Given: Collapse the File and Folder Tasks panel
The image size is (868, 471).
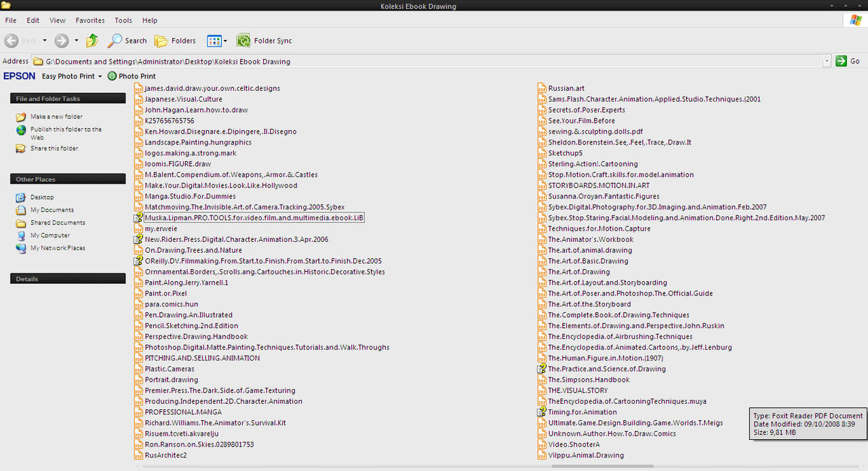Looking at the screenshot, I should [68, 98].
